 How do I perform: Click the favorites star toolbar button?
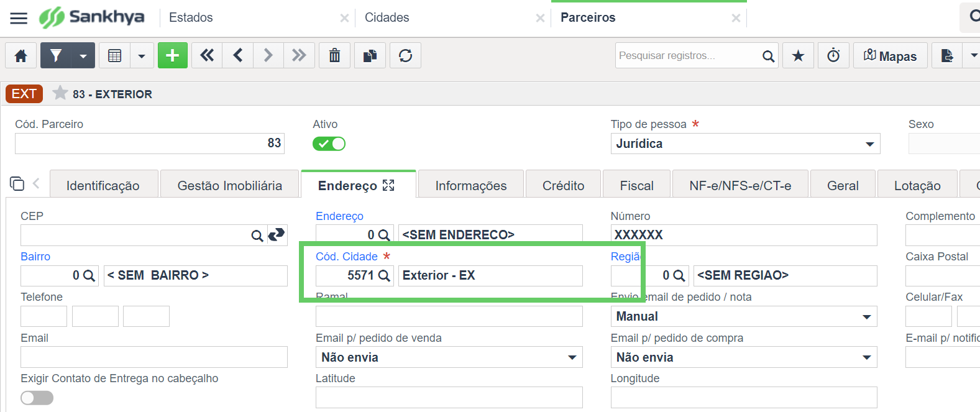tap(798, 56)
